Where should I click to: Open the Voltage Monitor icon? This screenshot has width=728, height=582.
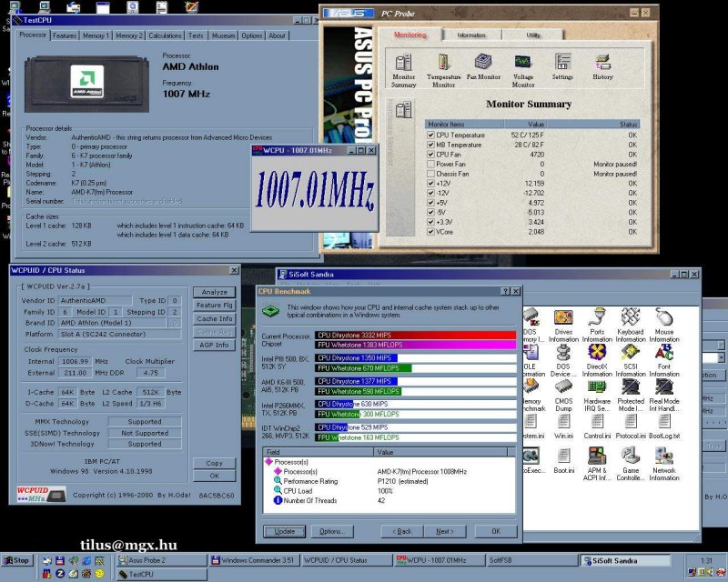(522, 71)
